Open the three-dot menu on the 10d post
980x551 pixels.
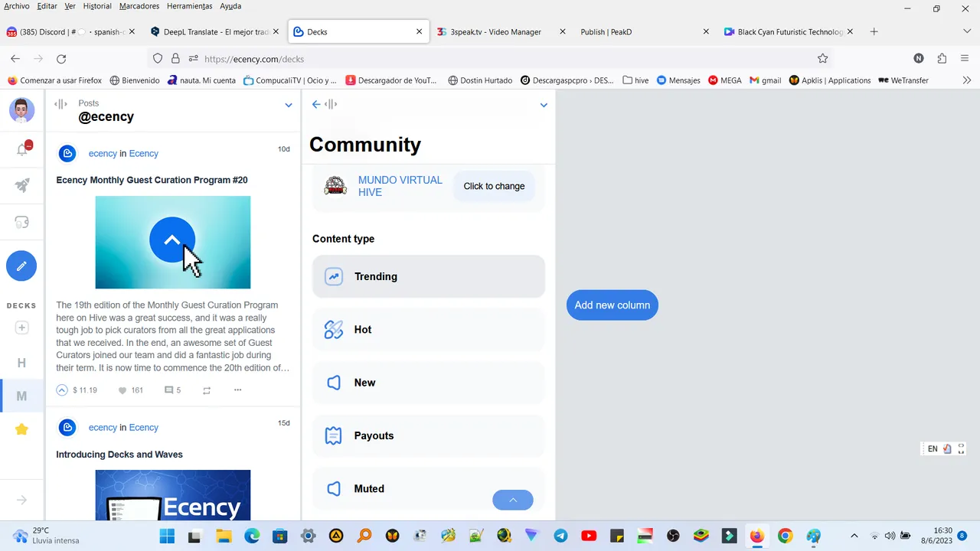[237, 390]
